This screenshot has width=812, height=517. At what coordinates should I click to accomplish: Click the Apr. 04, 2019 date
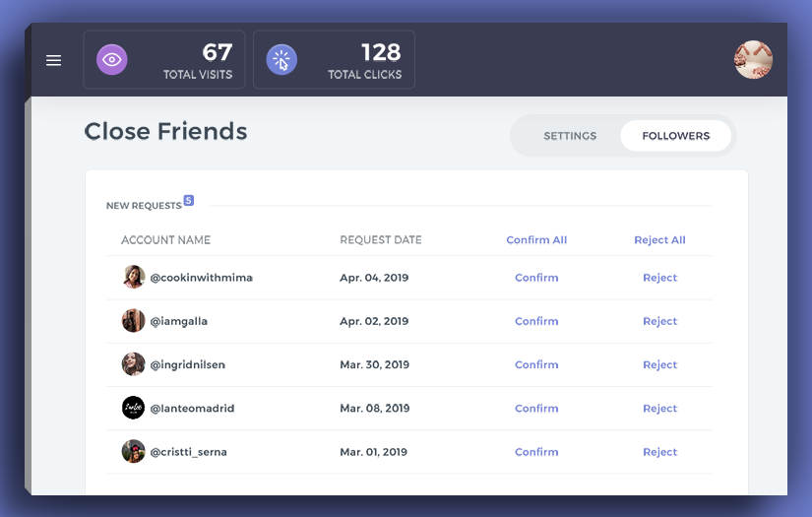coord(374,278)
